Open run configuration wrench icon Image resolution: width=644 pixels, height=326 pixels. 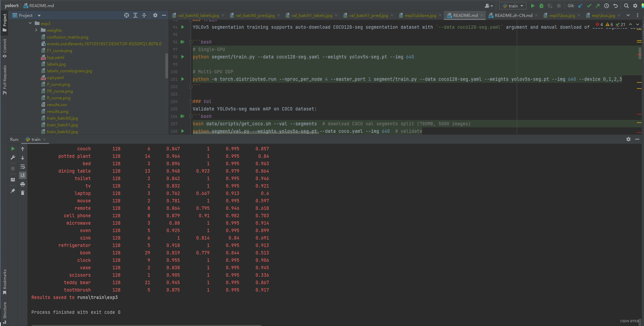click(x=13, y=157)
